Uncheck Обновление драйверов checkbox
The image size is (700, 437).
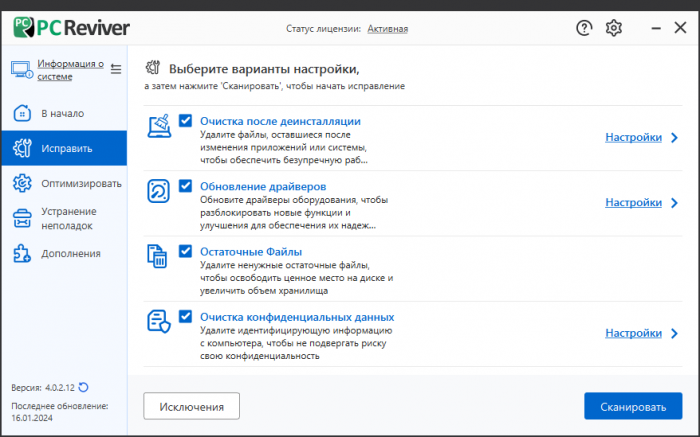(x=185, y=186)
